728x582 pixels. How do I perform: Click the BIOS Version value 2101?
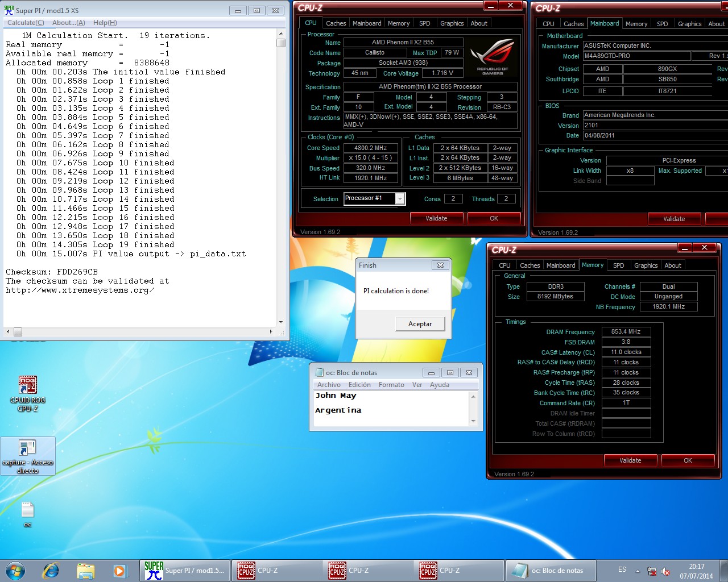pyautogui.click(x=655, y=126)
